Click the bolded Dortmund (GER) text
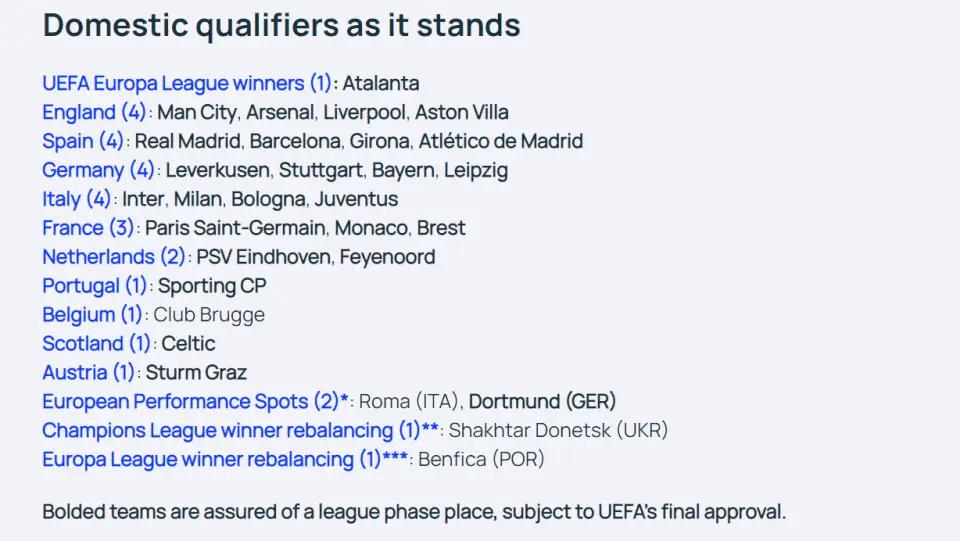This screenshot has height=541, width=960. [542, 401]
